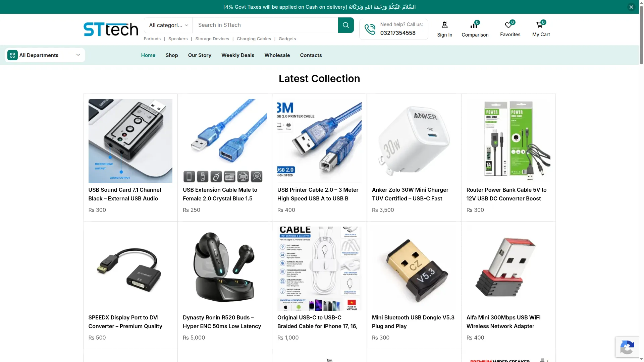The height and width of the screenshot is (362, 644).
Task: Open Anker Zolo 30W charger image
Action: point(414,141)
